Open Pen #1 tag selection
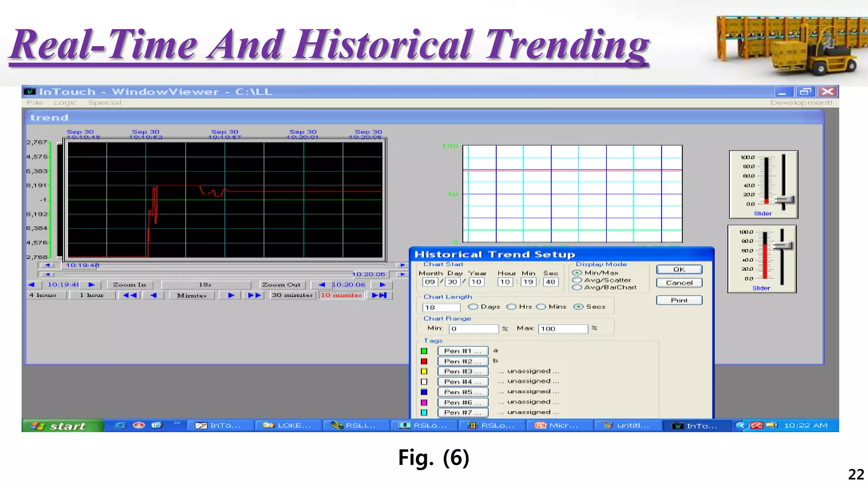Viewport: 868px width, 488px height. click(463, 351)
